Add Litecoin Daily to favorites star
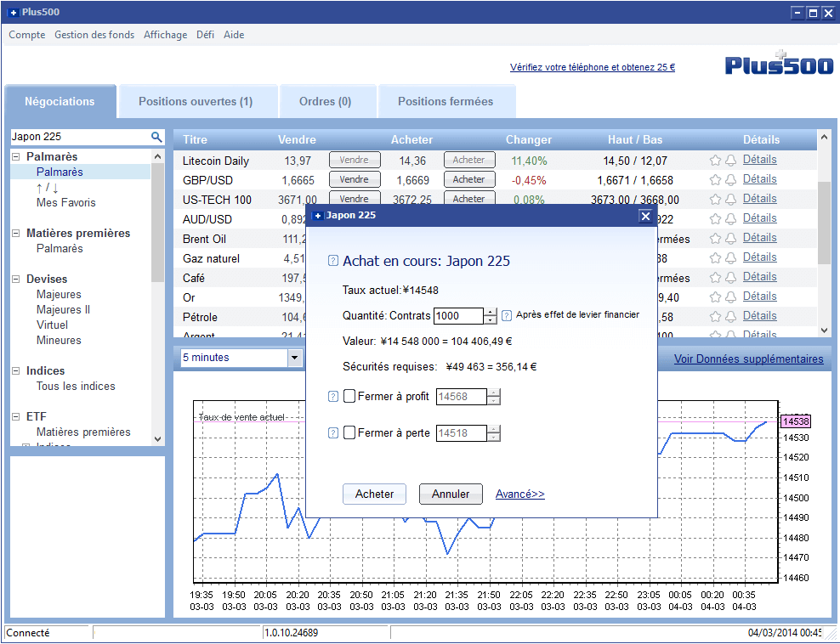 click(715, 160)
